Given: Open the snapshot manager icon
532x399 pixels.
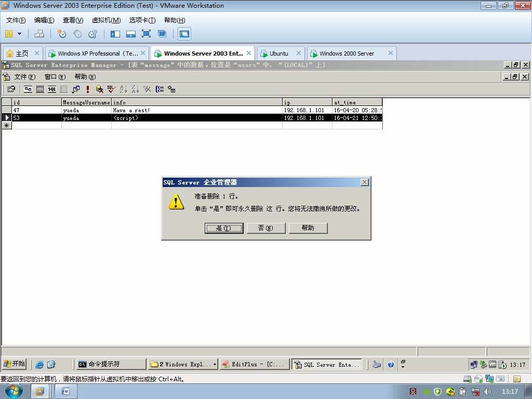Looking at the screenshot, I should (92, 34).
